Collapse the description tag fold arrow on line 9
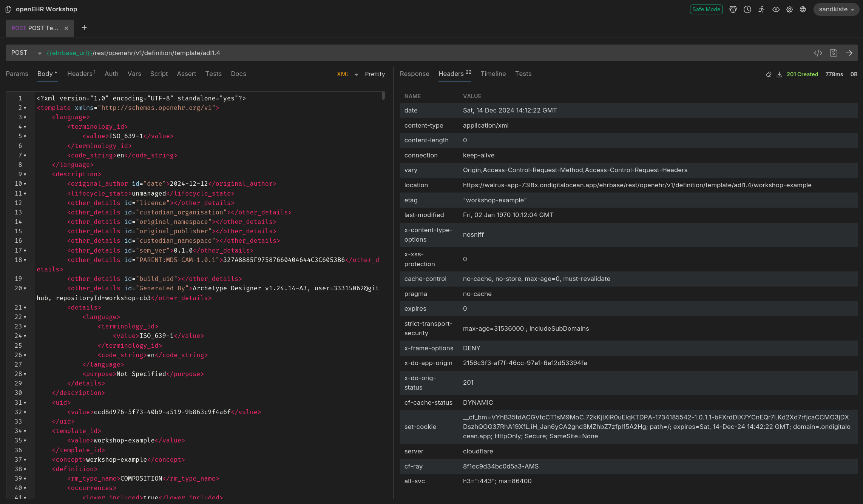The height and width of the screenshot is (504, 863). pos(25,174)
